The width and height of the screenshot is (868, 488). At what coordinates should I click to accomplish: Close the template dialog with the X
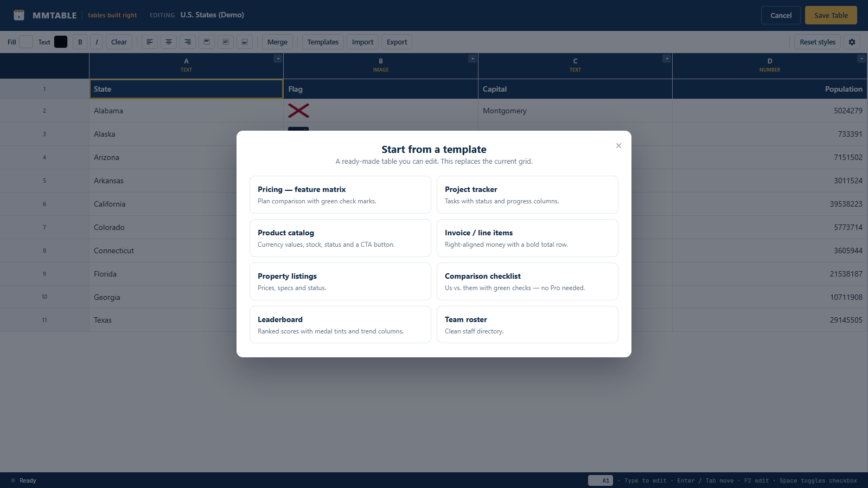[x=618, y=146]
